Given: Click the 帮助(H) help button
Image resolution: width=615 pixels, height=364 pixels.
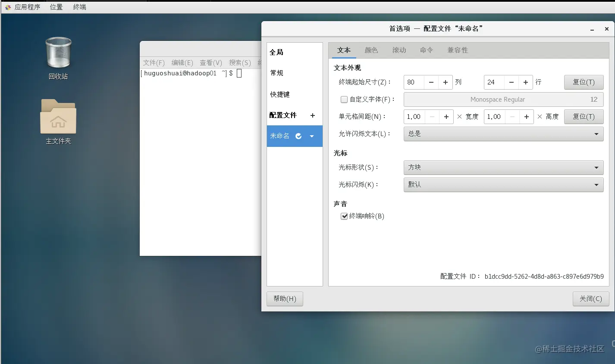Looking at the screenshot, I should point(285,299).
